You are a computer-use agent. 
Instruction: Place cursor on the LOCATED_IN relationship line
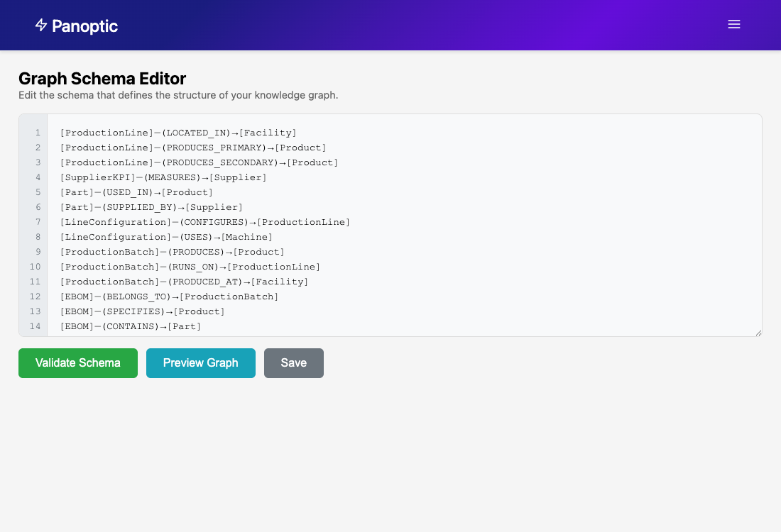[177, 133]
